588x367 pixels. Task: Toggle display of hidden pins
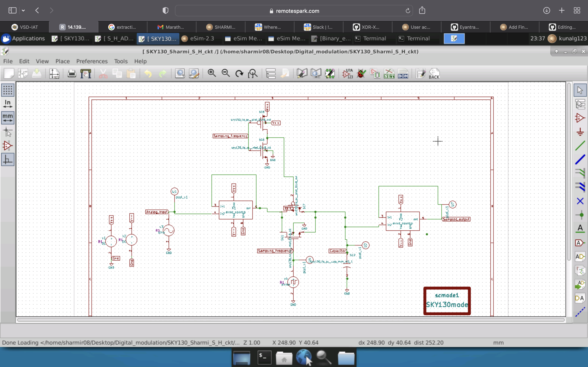(8, 146)
